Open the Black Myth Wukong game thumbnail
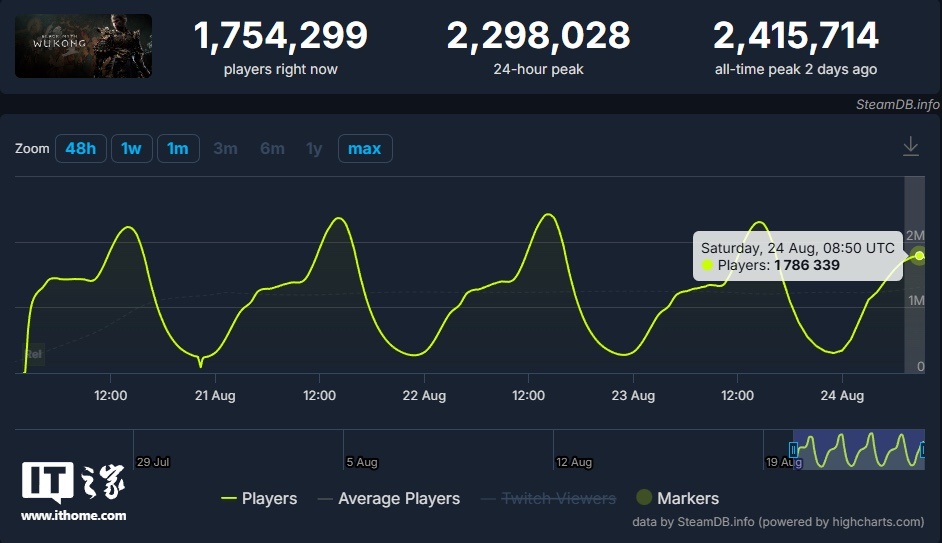This screenshot has height=543, width=942. click(x=84, y=46)
